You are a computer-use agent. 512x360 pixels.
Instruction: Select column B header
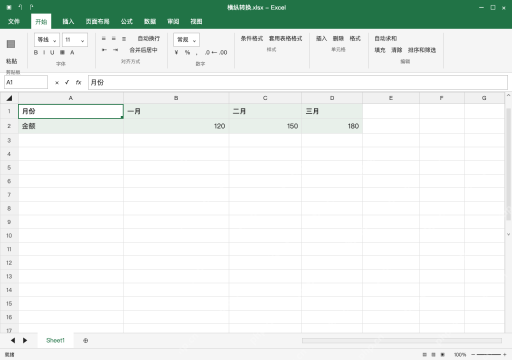176,98
